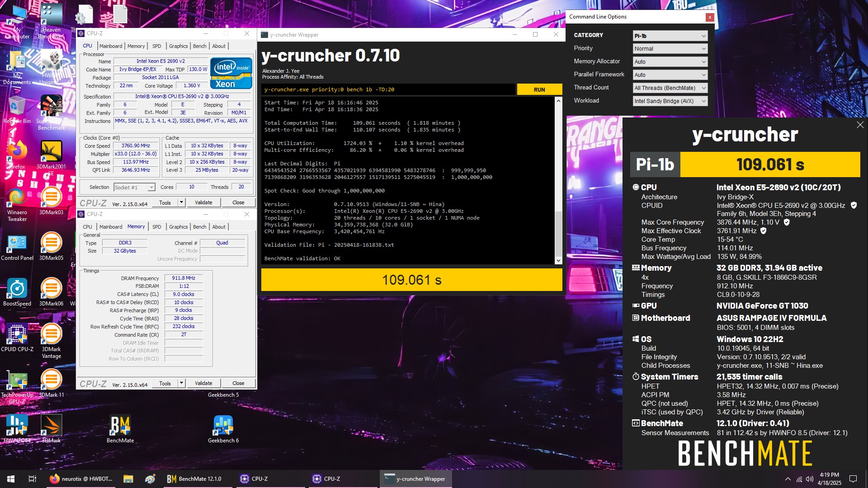The image size is (868, 488).
Task: Open SPD tab in top CPU-Z
Action: point(157,46)
